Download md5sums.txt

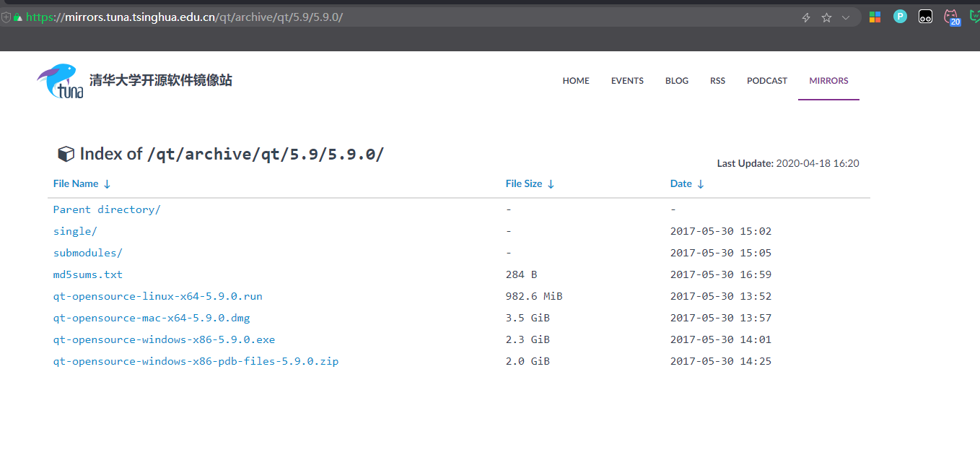(88, 274)
